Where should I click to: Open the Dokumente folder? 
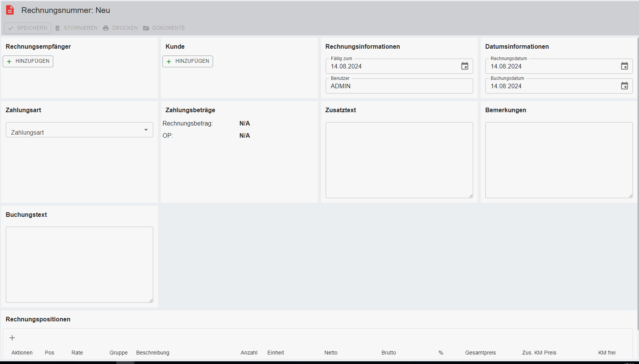click(164, 28)
